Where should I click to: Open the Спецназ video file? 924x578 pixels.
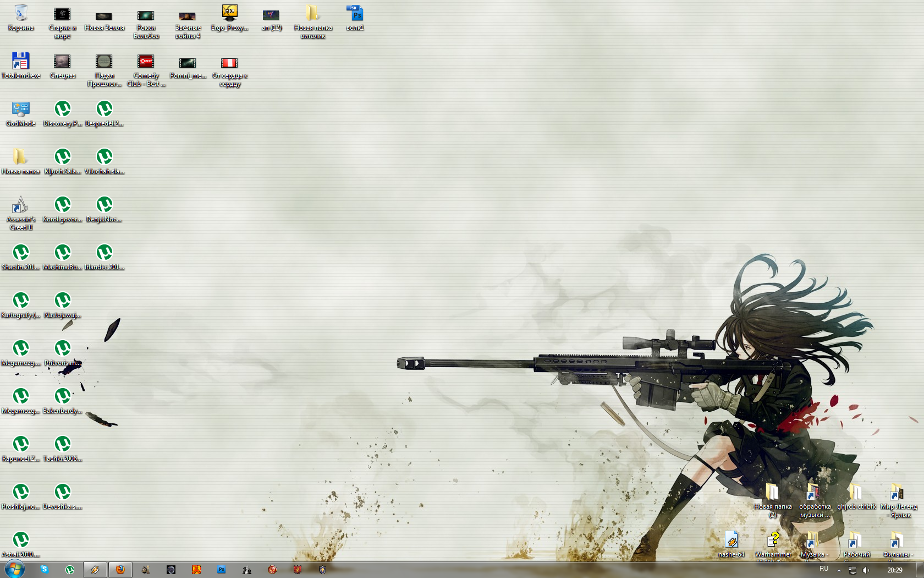pyautogui.click(x=63, y=66)
